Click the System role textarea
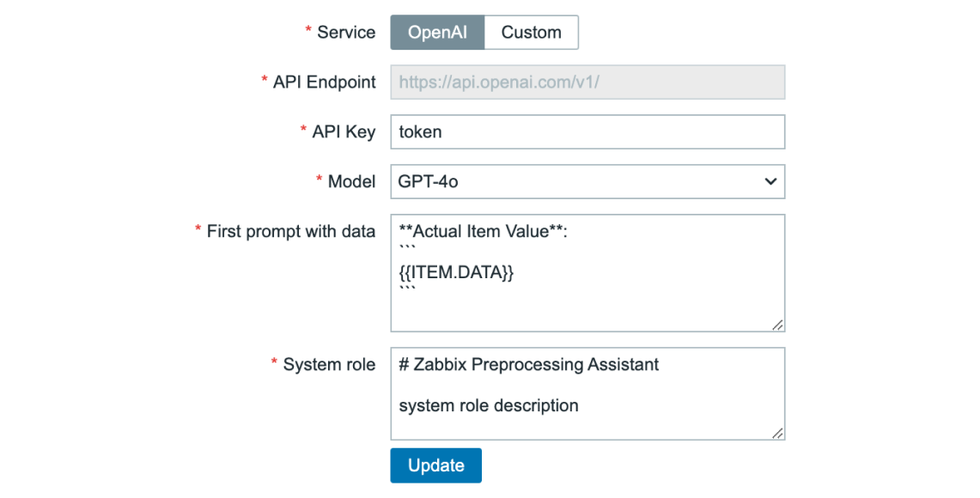Image resolution: width=980 pixels, height=498 pixels. pyautogui.click(x=587, y=393)
